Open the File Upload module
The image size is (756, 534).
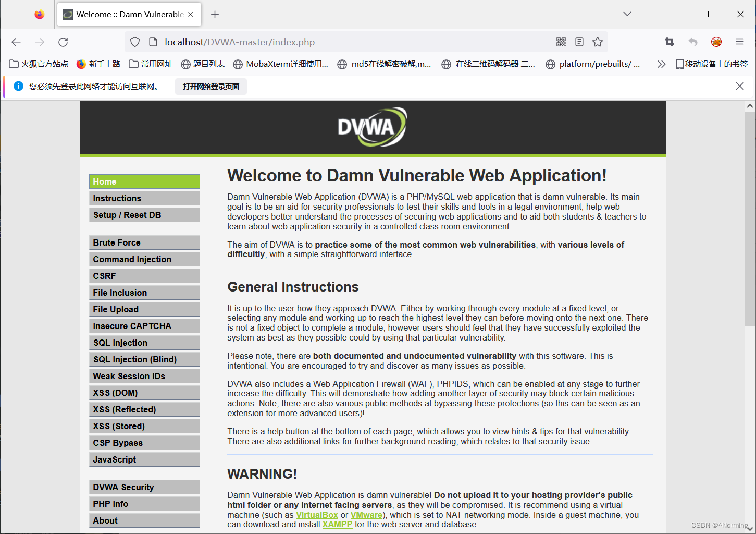tap(144, 309)
